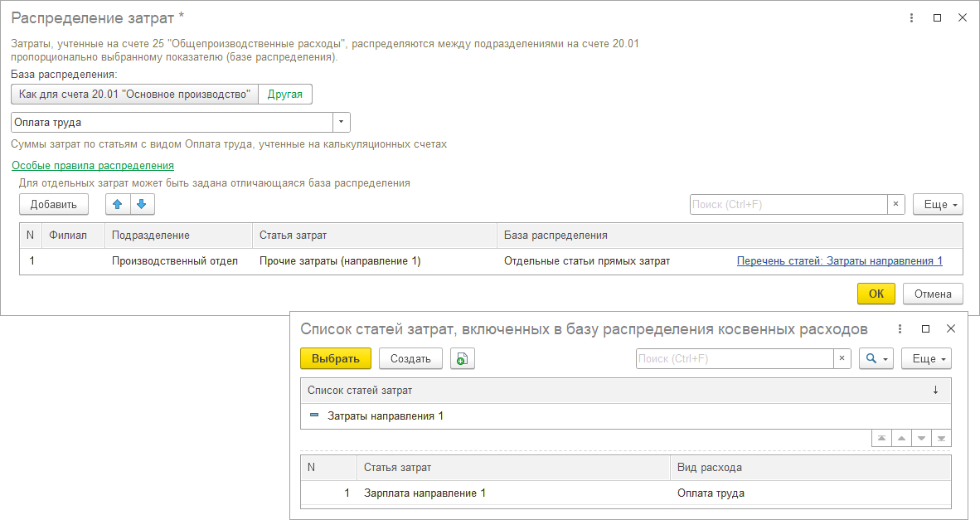Move item one position down in lower list

coord(921,438)
